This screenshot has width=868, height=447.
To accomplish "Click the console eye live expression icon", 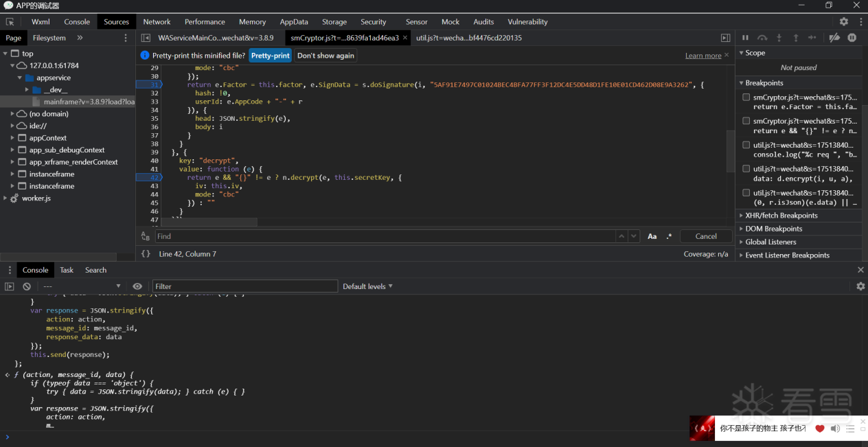I will (x=137, y=286).
